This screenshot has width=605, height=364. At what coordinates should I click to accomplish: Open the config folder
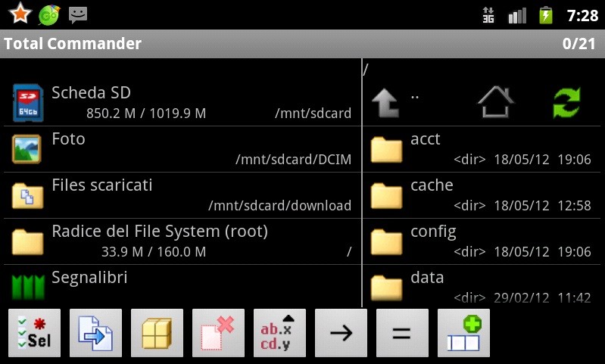point(482,241)
